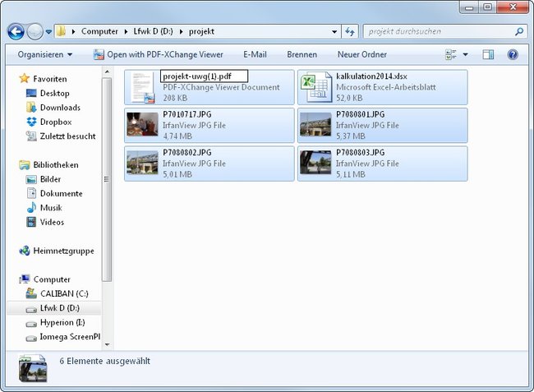Select the P7010717.JPG file name
This screenshot has height=392, width=534.
point(187,114)
